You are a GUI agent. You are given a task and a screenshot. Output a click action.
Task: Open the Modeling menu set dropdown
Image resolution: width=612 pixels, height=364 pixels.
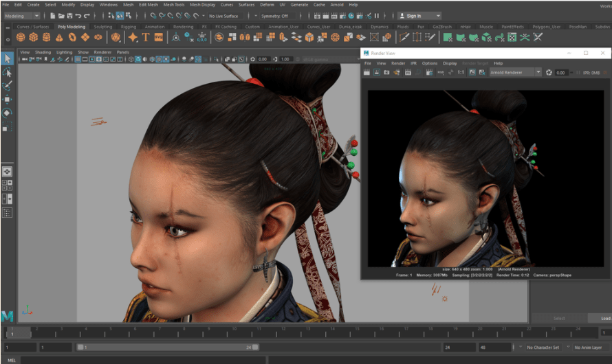click(21, 16)
